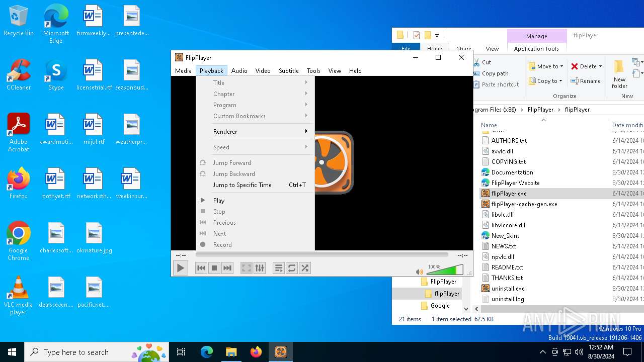
Task: Expand the Chapter submenu
Action: coord(255,94)
